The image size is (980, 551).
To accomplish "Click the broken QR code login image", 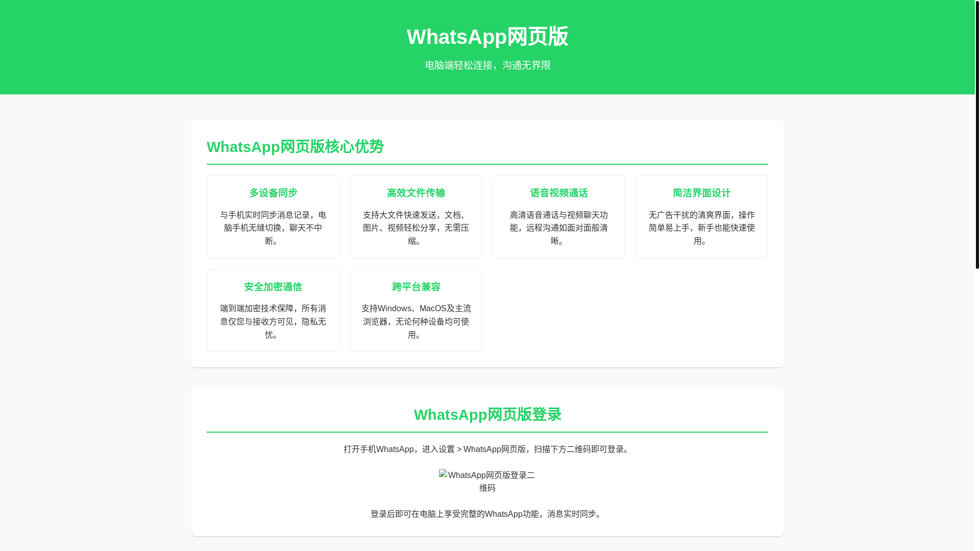I will (x=487, y=482).
